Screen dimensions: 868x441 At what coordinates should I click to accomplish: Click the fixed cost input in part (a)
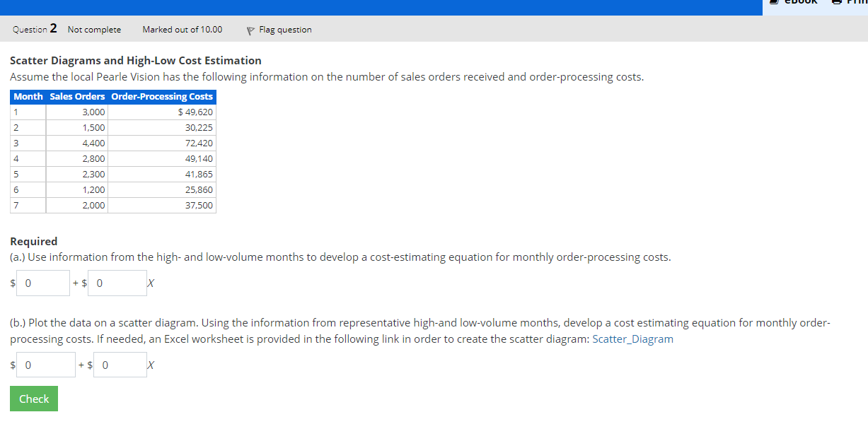click(42, 283)
